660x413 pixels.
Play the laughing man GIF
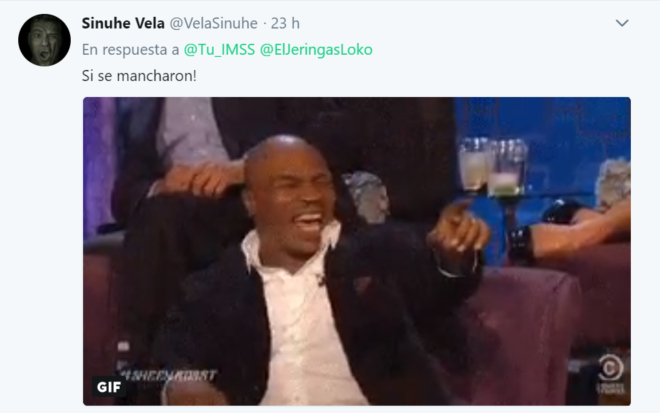[357, 251]
